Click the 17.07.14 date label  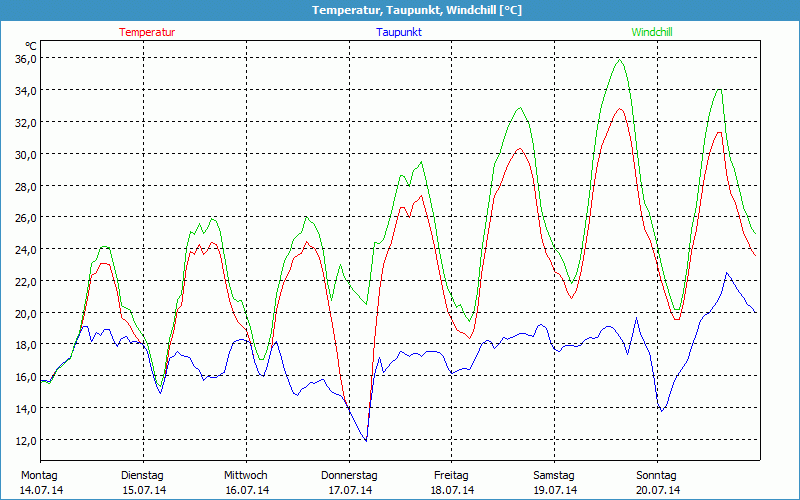point(350,490)
